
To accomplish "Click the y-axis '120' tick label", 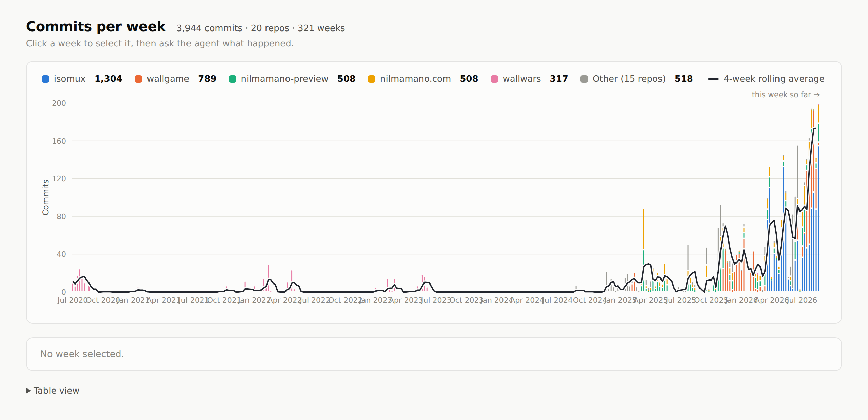I will coord(59,179).
